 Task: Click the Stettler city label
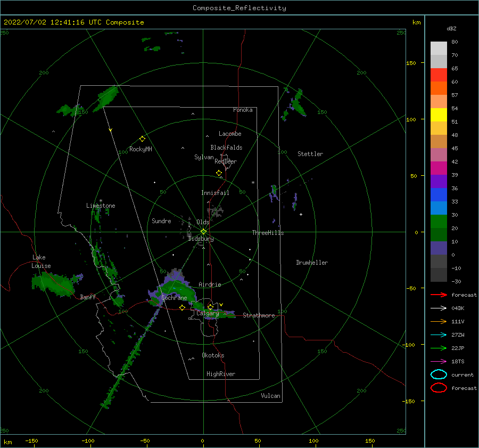click(x=310, y=154)
